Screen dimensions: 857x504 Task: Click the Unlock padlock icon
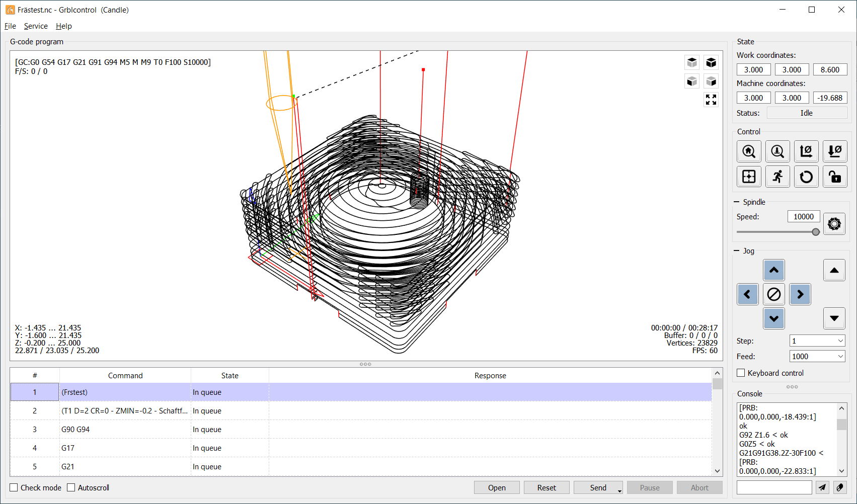[x=835, y=177]
